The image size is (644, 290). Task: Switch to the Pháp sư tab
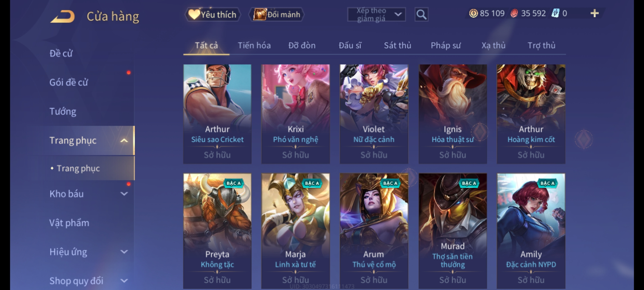[x=446, y=45]
